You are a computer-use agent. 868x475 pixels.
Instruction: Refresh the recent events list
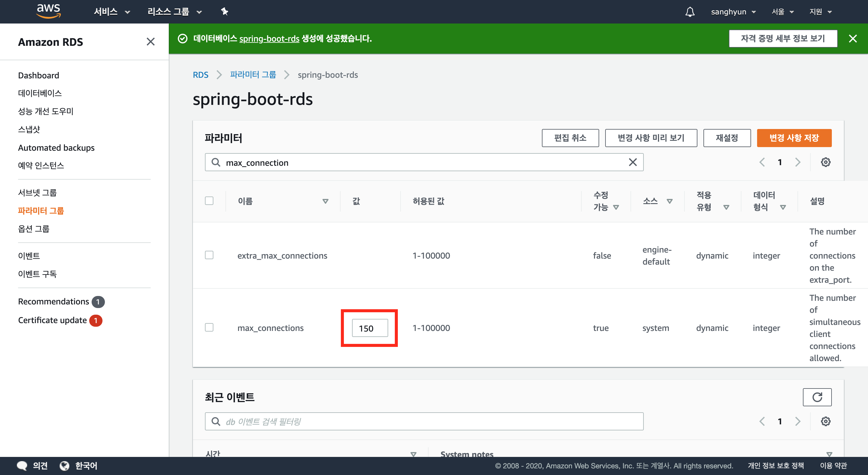(x=817, y=397)
